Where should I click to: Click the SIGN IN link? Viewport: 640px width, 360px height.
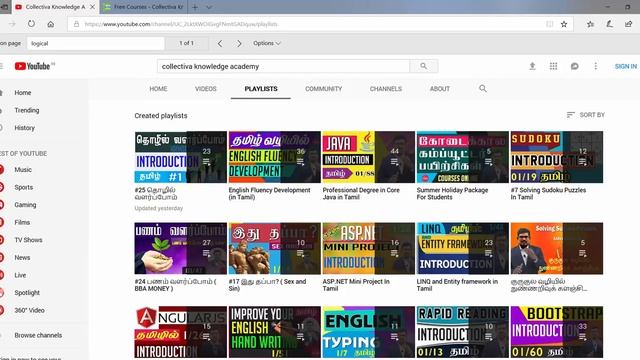tap(626, 66)
